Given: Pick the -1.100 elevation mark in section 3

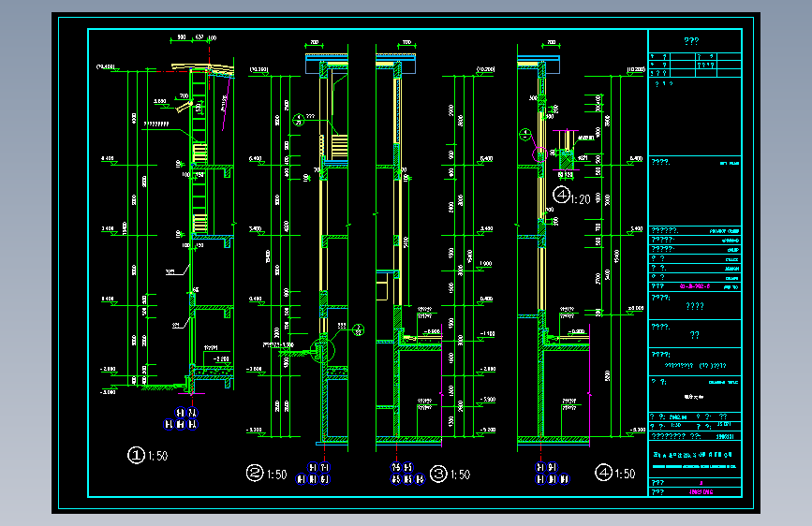Looking at the screenshot, I should click(x=487, y=334).
